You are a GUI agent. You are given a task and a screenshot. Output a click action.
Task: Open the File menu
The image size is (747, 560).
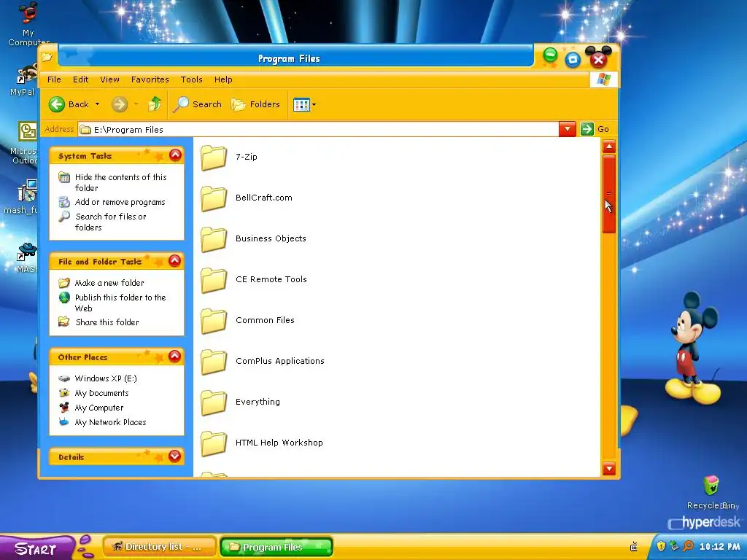[x=54, y=79]
